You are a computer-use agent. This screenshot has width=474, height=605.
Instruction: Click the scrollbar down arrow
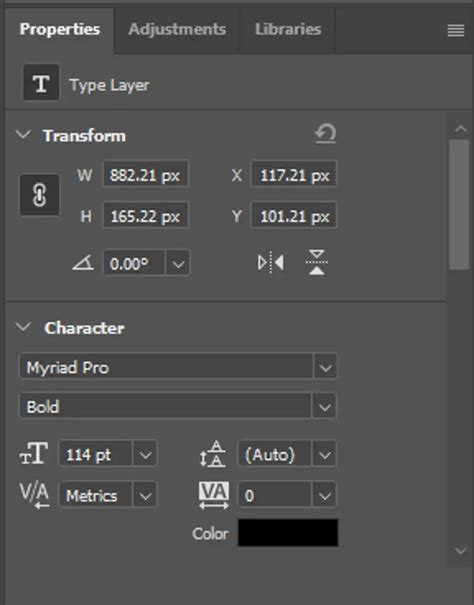pos(461,551)
